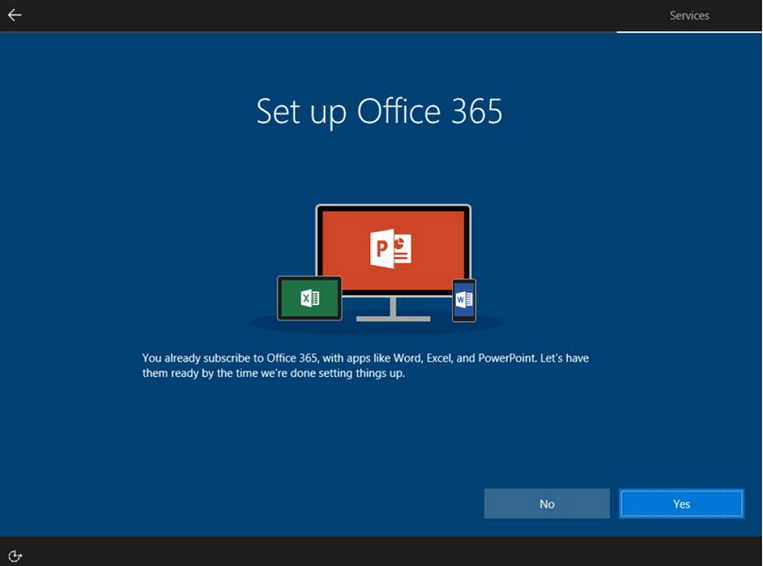Go back with the arrow icon
This screenshot has width=763, height=566.
(15, 15)
